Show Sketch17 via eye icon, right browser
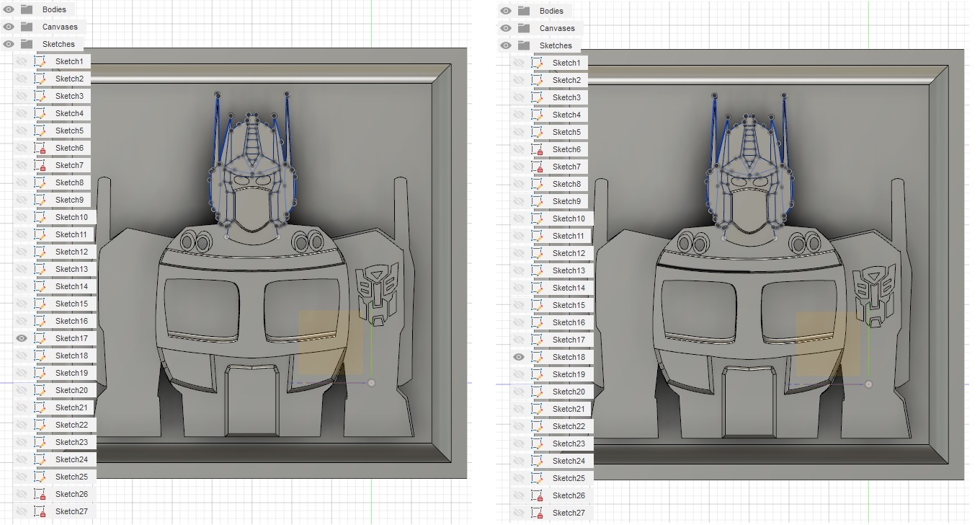This screenshot has height=525, width=980. tap(519, 340)
